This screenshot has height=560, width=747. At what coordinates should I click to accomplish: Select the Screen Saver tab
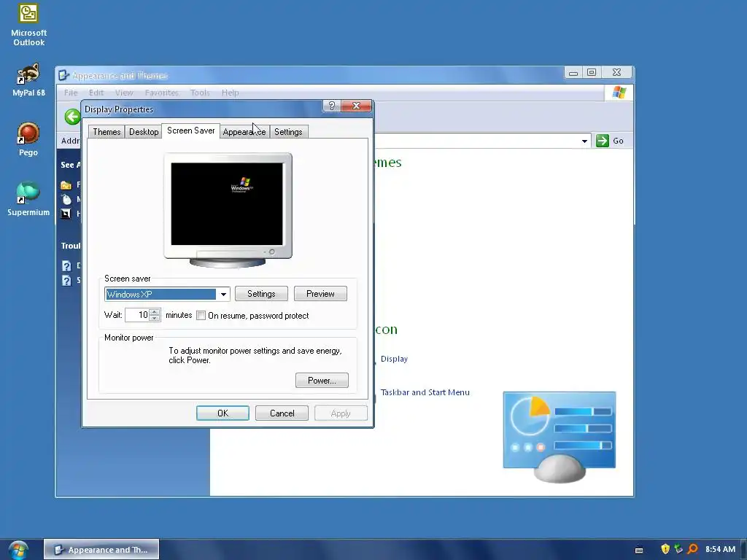click(190, 131)
